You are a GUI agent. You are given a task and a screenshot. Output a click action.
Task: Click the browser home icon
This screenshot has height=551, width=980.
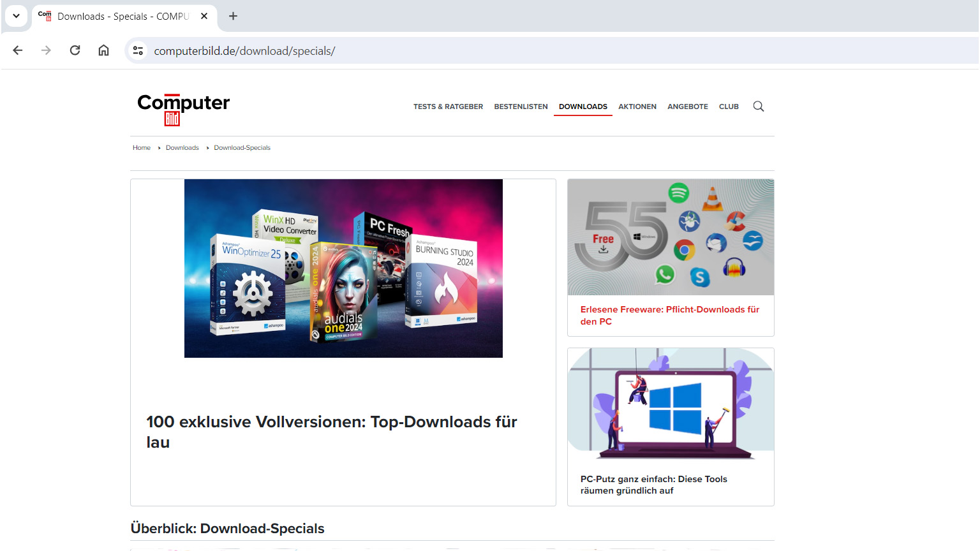pyautogui.click(x=103, y=50)
